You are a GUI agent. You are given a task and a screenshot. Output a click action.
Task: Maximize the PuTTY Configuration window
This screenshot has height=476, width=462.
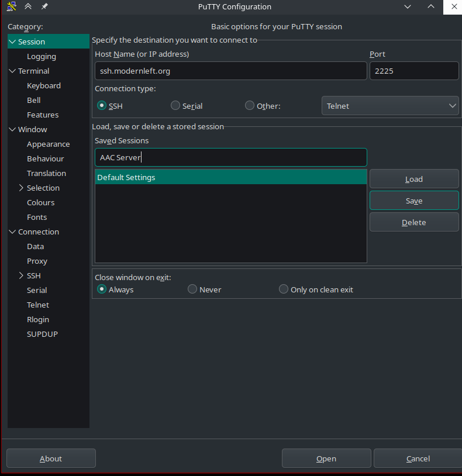(x=431, y=6)
